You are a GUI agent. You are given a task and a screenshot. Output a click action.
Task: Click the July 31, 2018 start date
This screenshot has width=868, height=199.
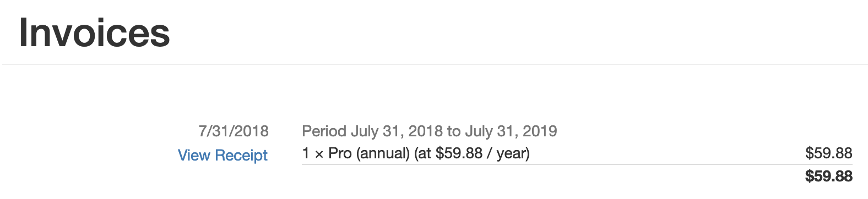(397, 131)
